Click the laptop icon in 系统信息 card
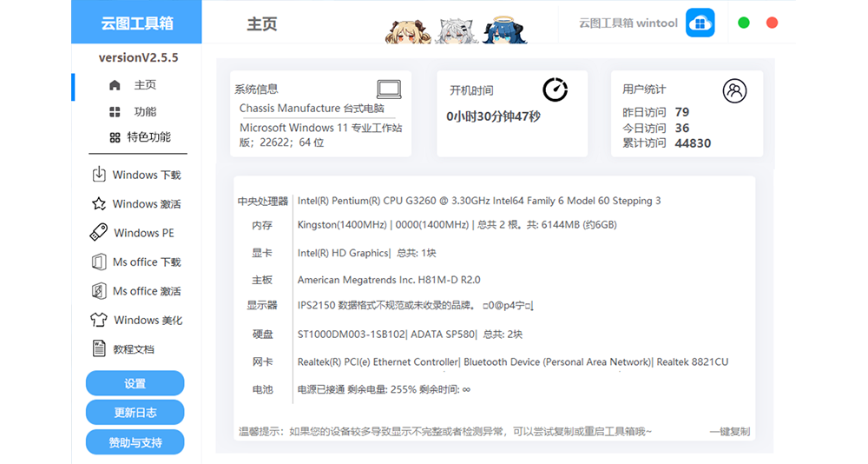 pos(389,89)
